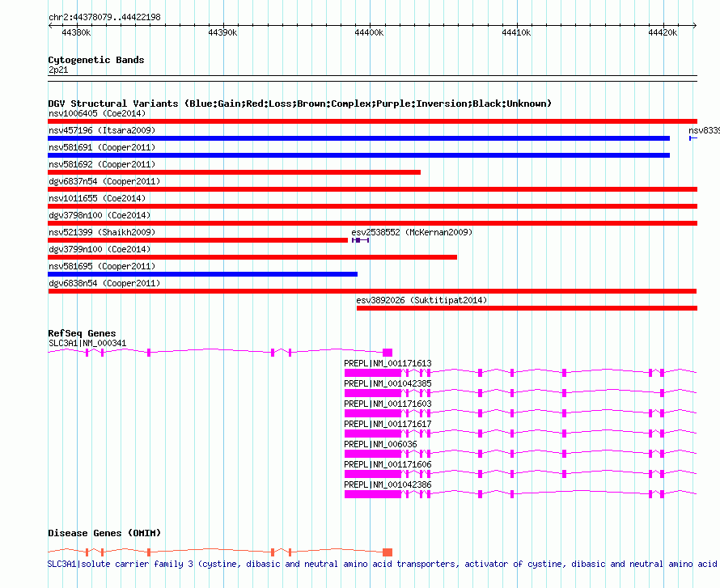Select variant label nsv1006405 (Coe2014)
The width and height of the screenshot is (720, 588).
tap(97, 113)
